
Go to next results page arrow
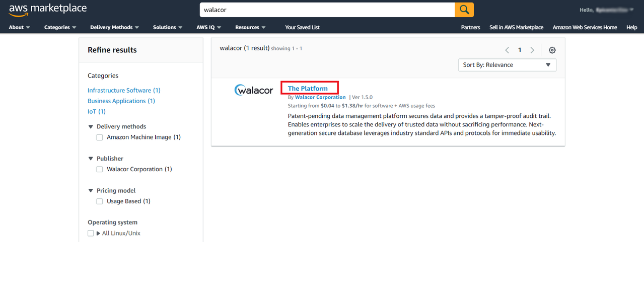tap(532, 50)
